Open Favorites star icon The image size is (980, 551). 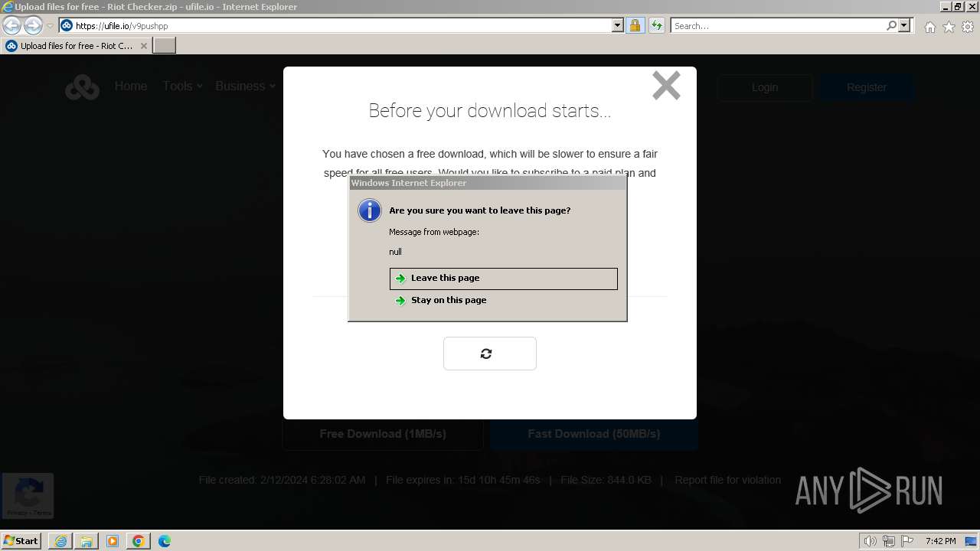pyautogui.click(x=949, y=27)
